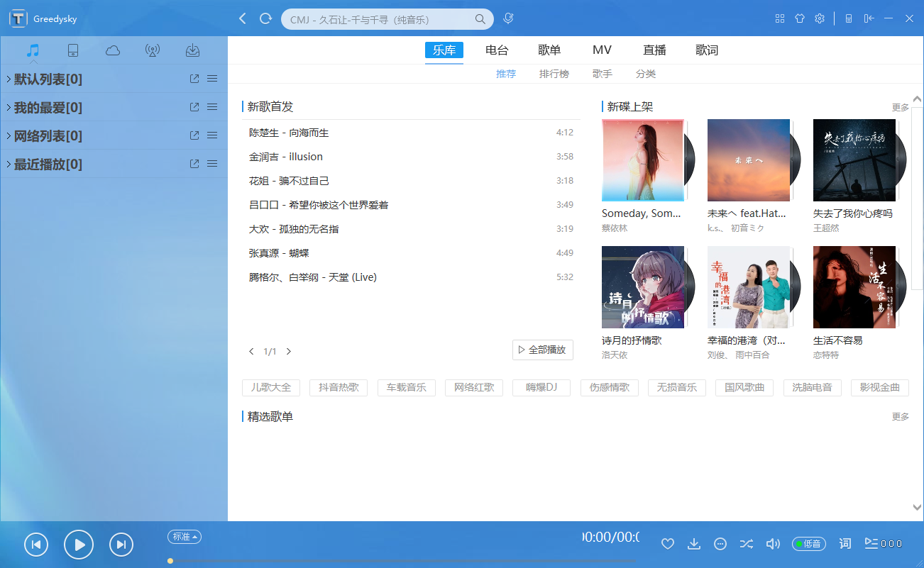Image resolution: width=924 pixels, height=568 pixels.
Task: Click the Greedysky T logo
Action: (x=18, y=19)
